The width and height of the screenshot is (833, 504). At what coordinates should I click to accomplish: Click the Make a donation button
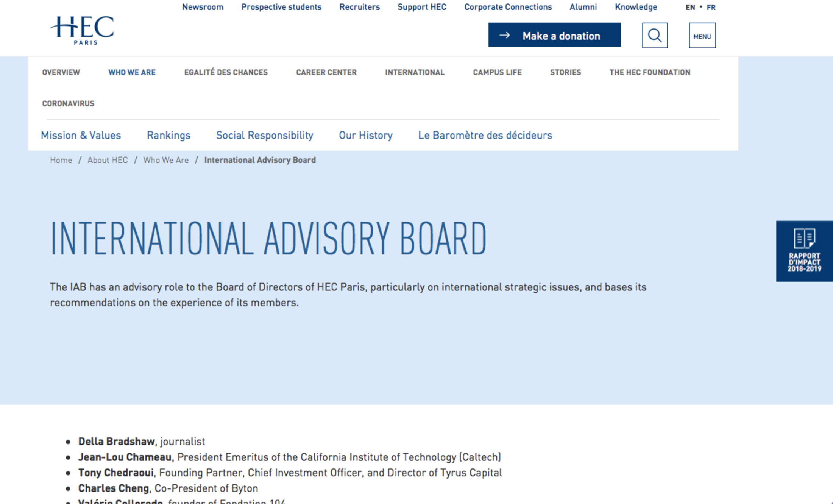[554, 35]
